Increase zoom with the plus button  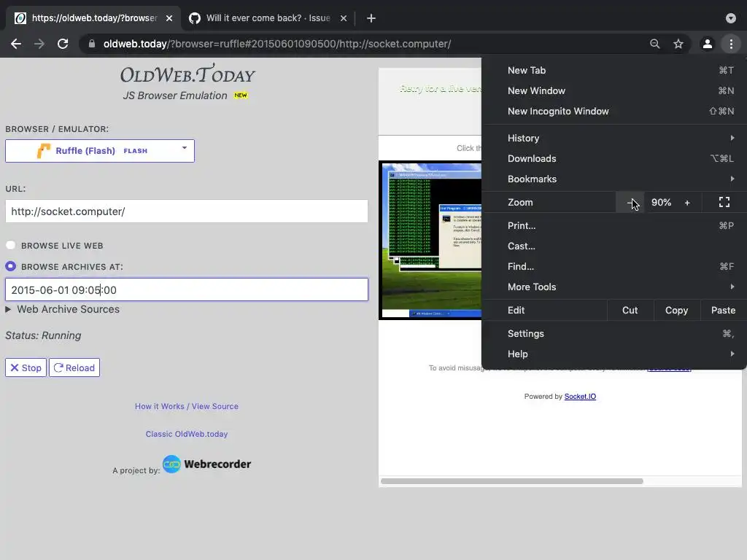(687, 203)
